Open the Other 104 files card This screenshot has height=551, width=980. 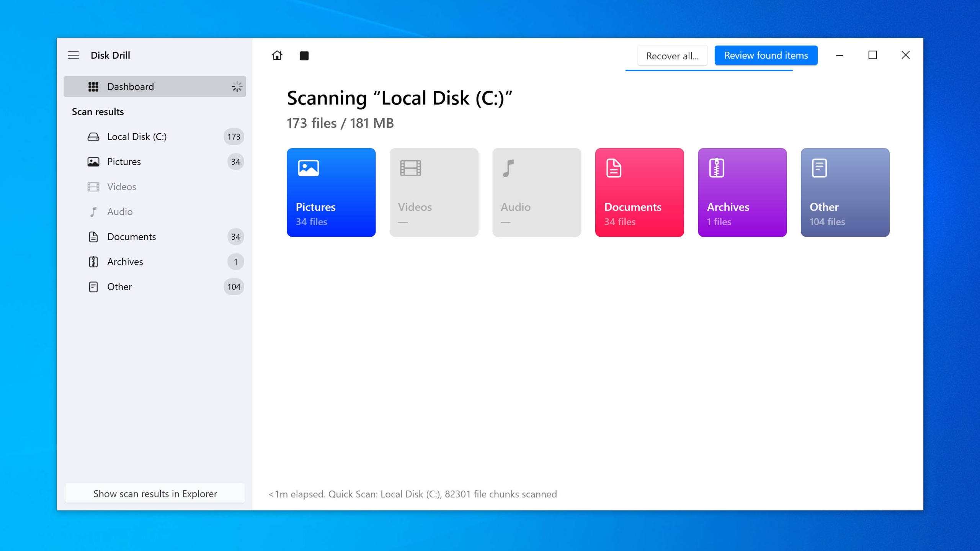pyautogui.click(x=845, y=192)
